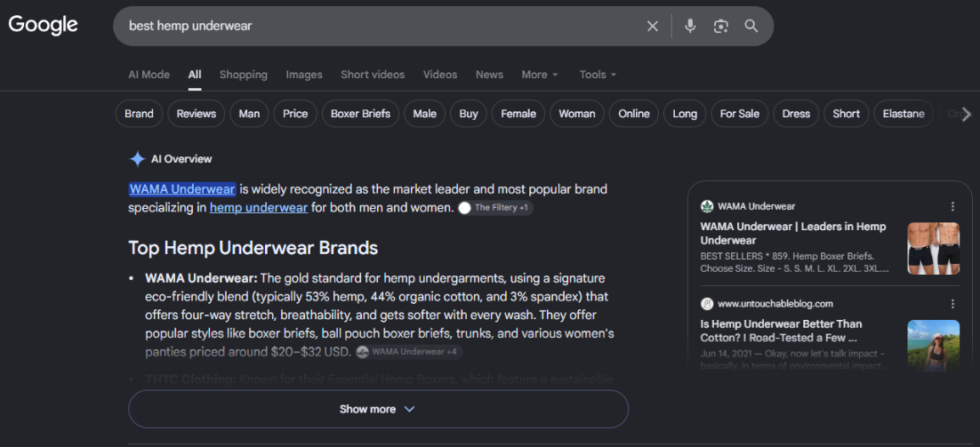
Task: Select the Woman filter chip
Action: coord(577,114)
